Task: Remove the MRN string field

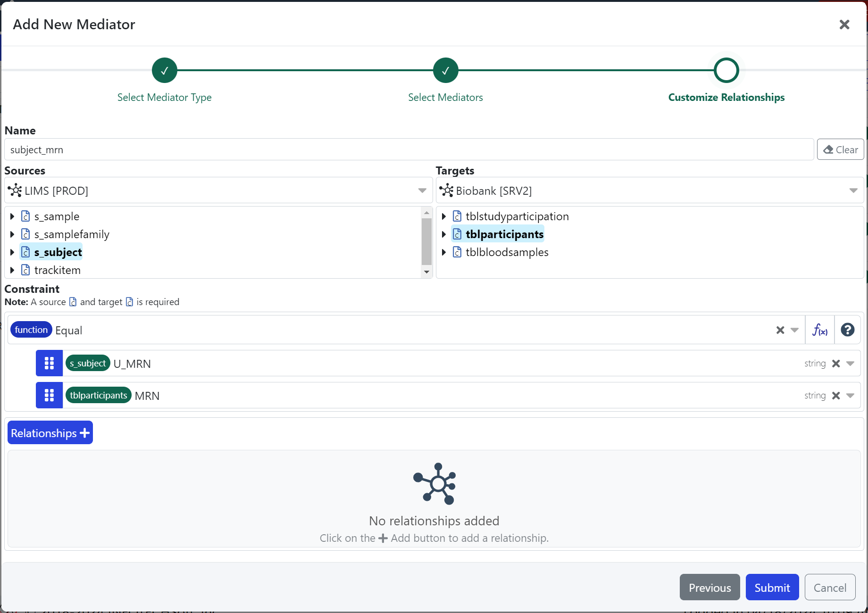Action: click(836, 396)
